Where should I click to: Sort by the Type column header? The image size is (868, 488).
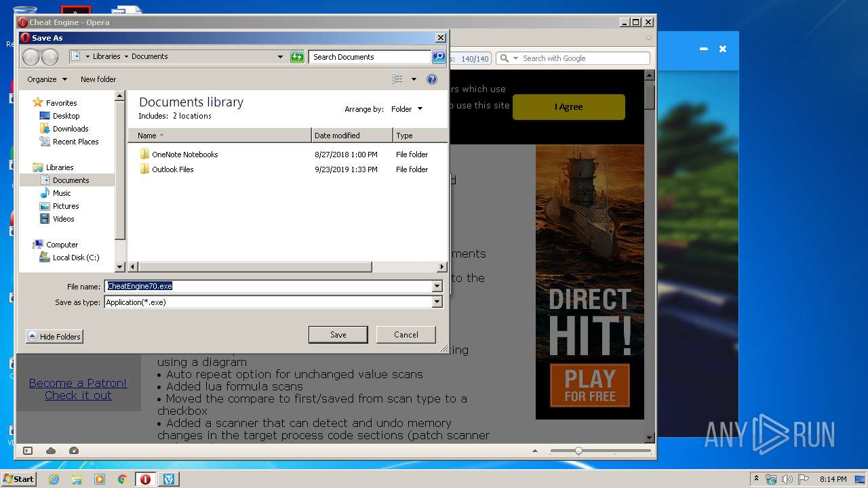click(420, 136)
